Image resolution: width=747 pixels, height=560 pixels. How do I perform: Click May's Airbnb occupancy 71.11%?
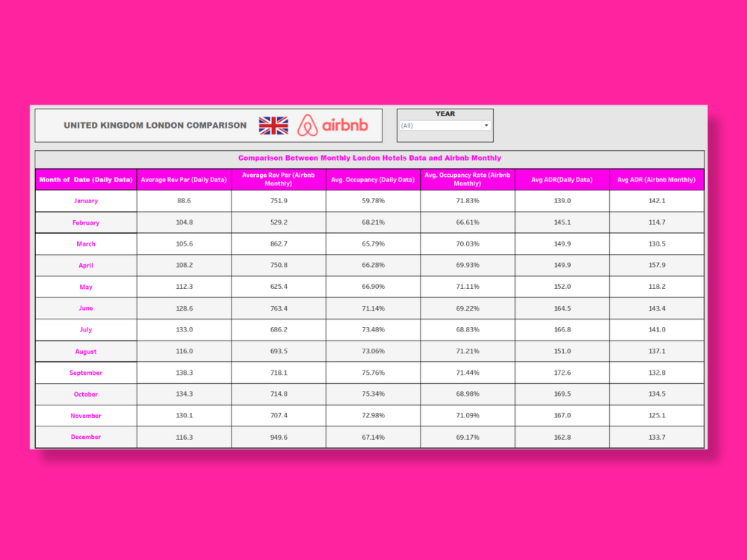[468, 287]
